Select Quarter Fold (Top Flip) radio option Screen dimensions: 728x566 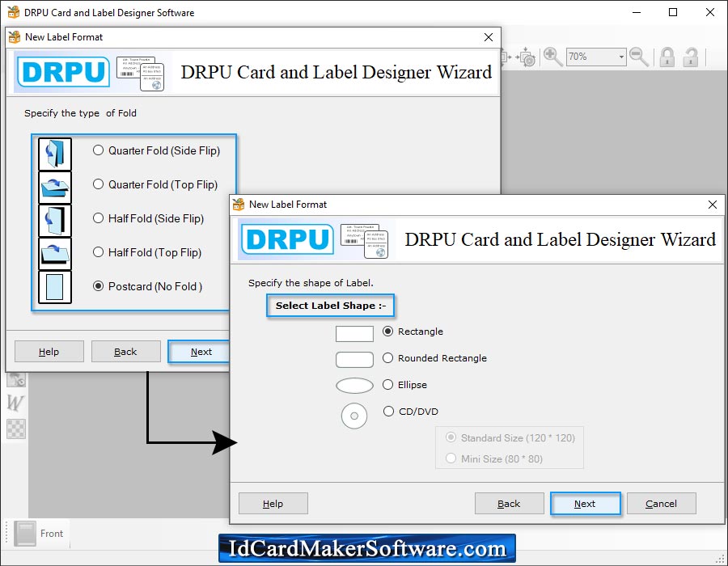pos(98,184)
